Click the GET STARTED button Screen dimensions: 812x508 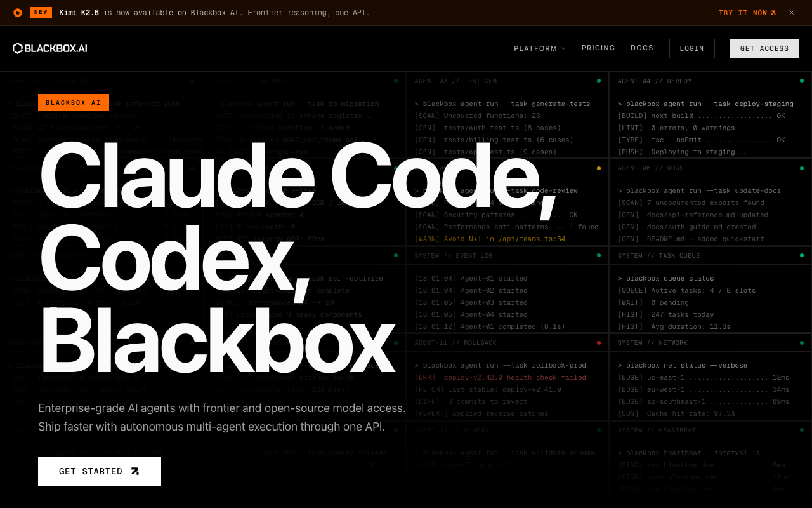point(100,471)
